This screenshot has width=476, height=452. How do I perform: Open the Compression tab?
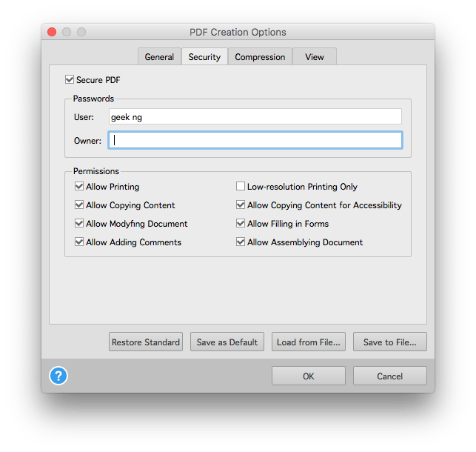pyautogui.click(x=260, y=57)
